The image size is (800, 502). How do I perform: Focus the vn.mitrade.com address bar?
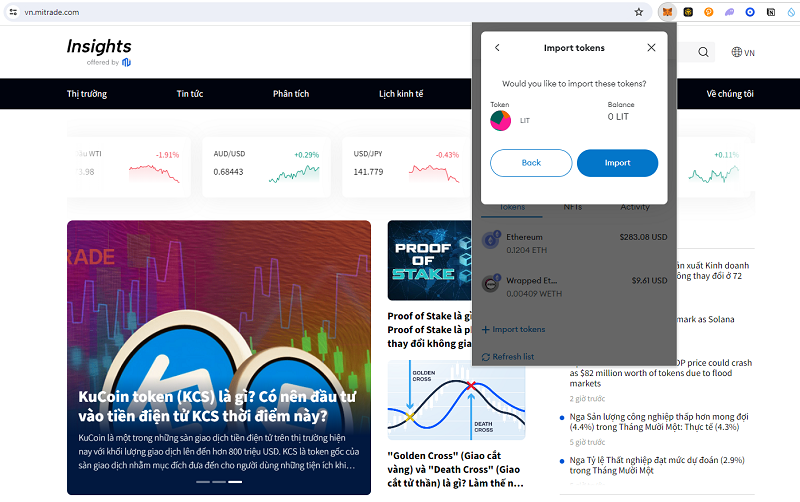tap(327, 12)
